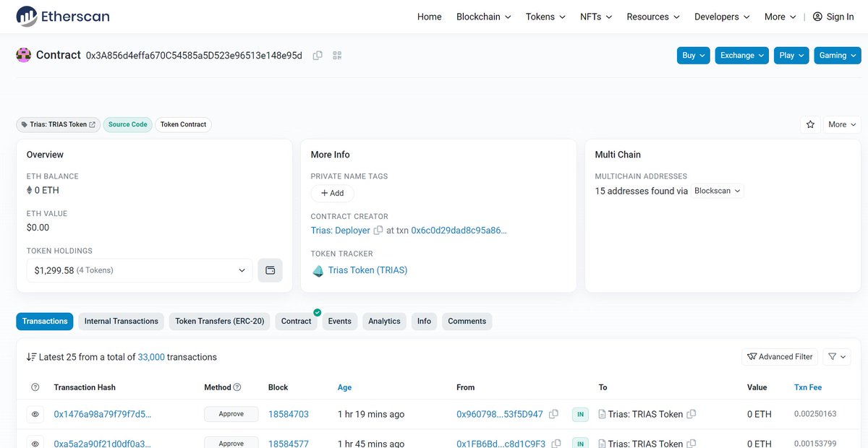Open transaction hash 0x1476a98a79f79f7d5
Viewport: 868px width, 448px height.
(x=103, y=414)
